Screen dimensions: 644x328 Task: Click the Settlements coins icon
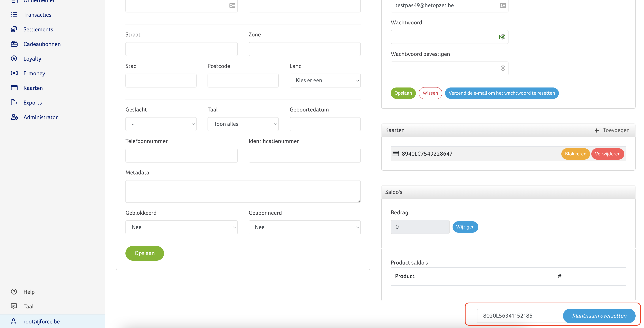14,29
